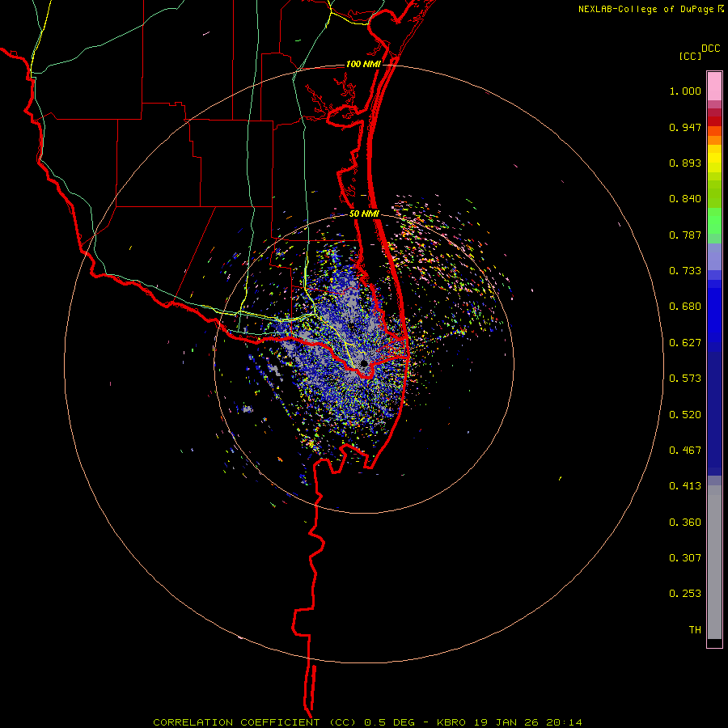The image size is (728, 728).
Task: Select the TH threshold label
Action: [695, 630]
